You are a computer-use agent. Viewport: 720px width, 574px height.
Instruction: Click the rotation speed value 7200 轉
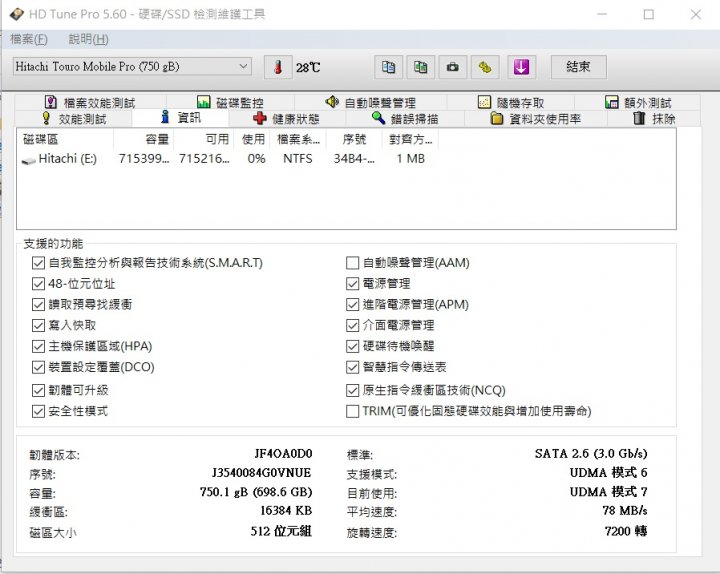[x=626, y=531]
